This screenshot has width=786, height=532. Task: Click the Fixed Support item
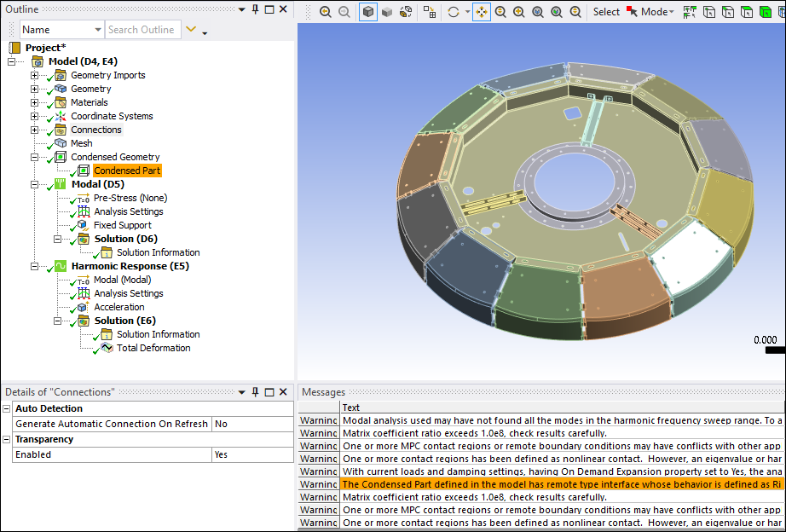[122, 226]
